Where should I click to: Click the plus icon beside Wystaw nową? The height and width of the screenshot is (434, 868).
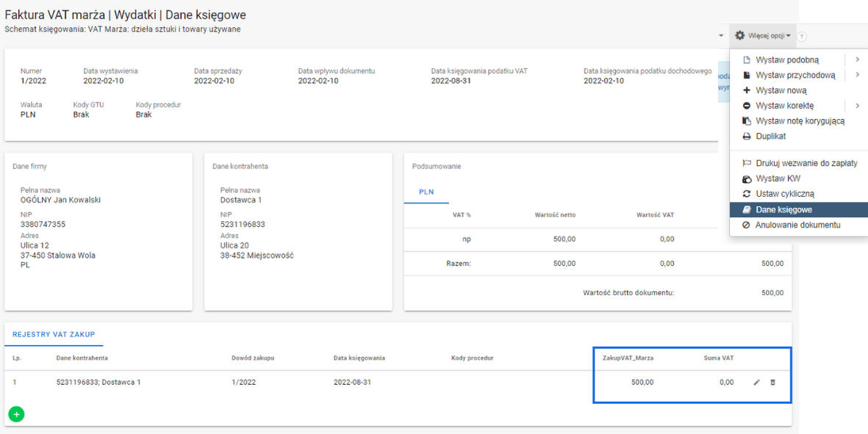click(747, 90)
